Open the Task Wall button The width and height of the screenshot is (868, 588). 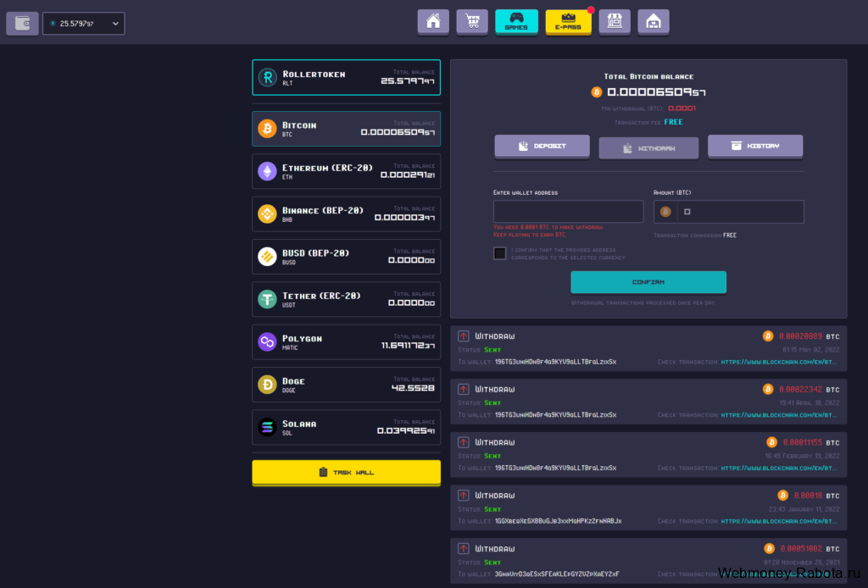[347, 473]
